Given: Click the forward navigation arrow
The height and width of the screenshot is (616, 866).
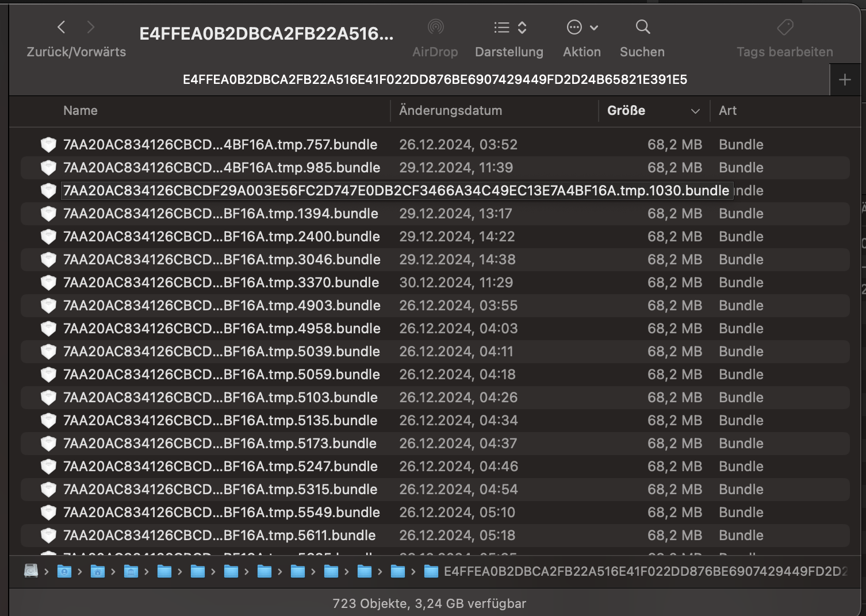Looking at the screenshot, I should pos(91,27).
